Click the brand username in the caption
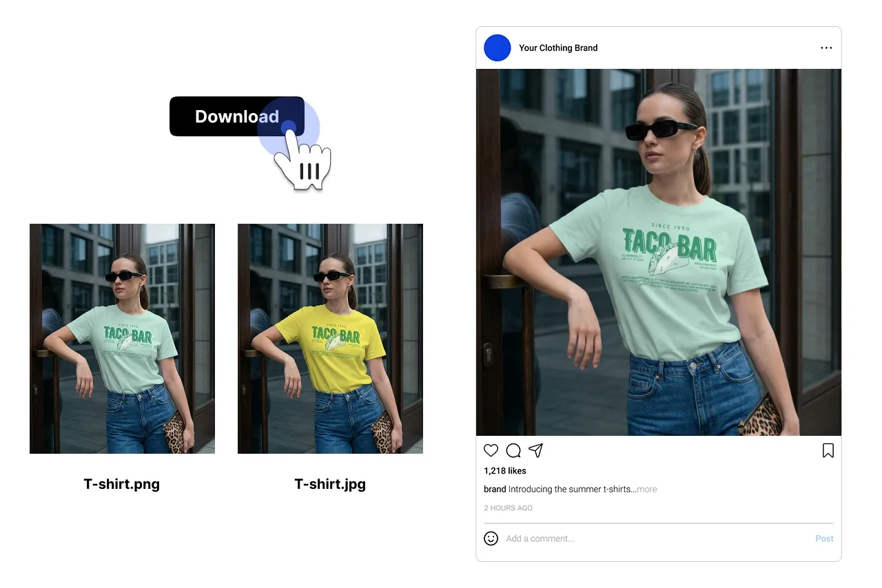This screenshot has height=588, width=882. tap(495, 489)
